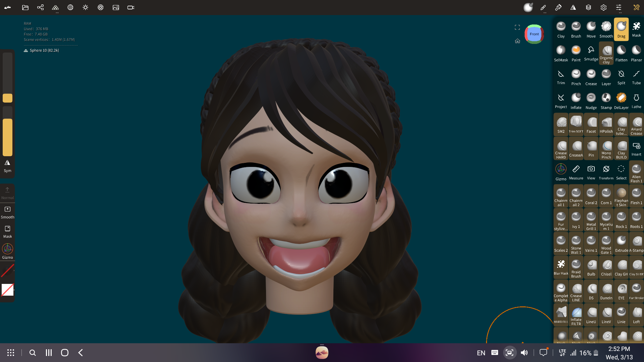
Task: Select the Sphere 10 object label
Action: [44, 50]
